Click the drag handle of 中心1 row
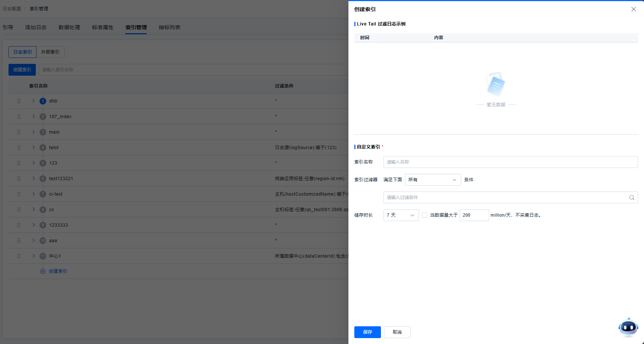 tap(19, 256)
